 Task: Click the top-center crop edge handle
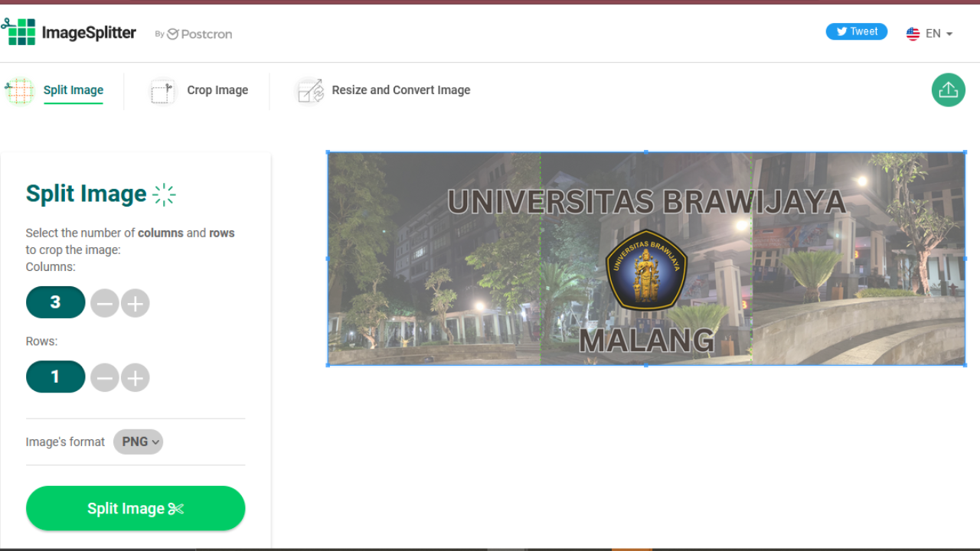click(x=646, y=152)
